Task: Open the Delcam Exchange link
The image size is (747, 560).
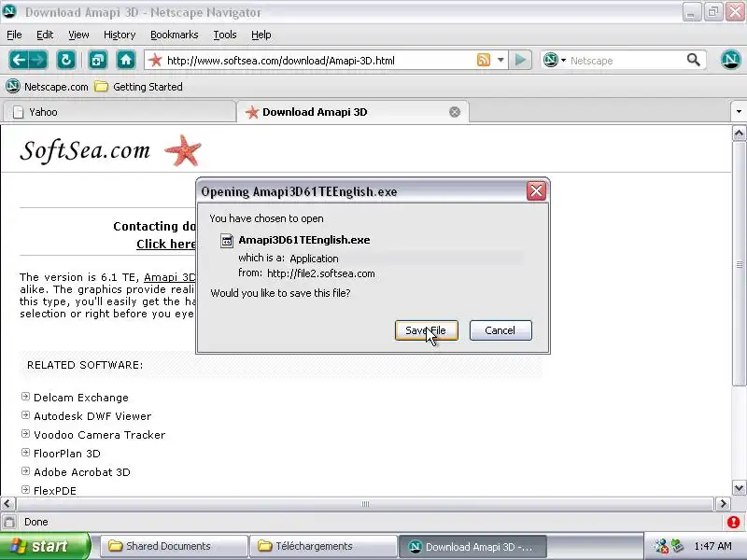Action: pos(81,398)
